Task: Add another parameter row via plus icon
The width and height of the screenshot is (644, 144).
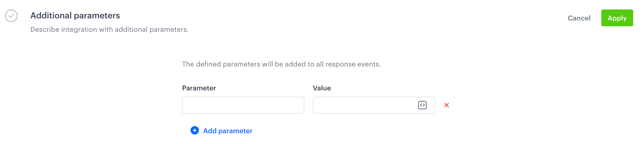Action: [195, 130]
